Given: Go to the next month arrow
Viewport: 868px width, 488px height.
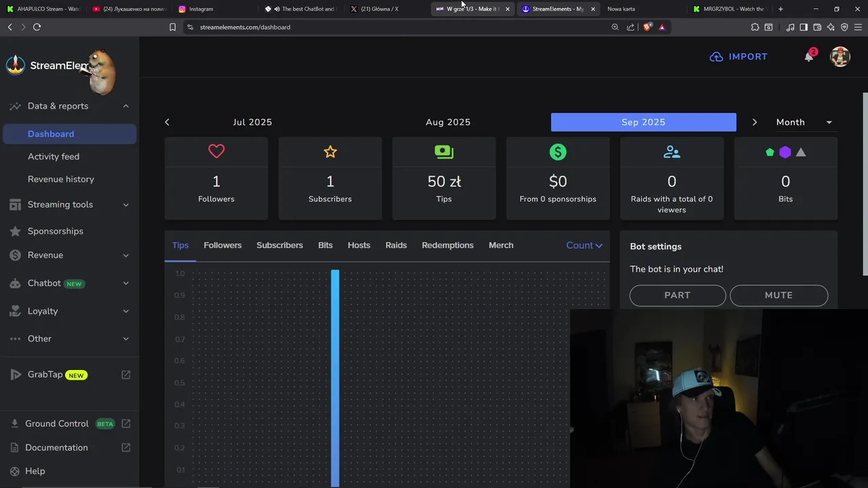Looking at the screenshot, I should coord(755,122).
